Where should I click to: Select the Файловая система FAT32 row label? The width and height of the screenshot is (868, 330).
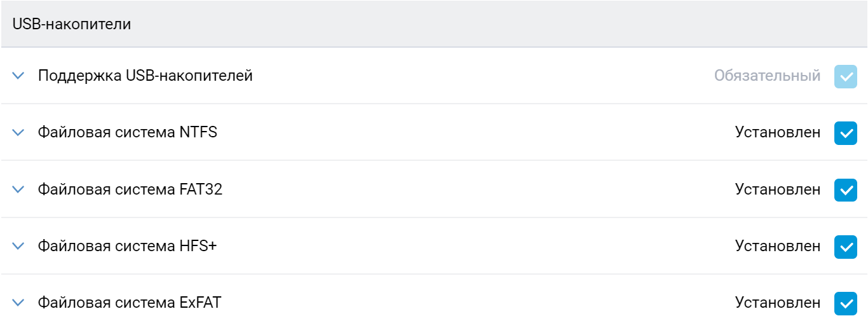coord(130,189)
